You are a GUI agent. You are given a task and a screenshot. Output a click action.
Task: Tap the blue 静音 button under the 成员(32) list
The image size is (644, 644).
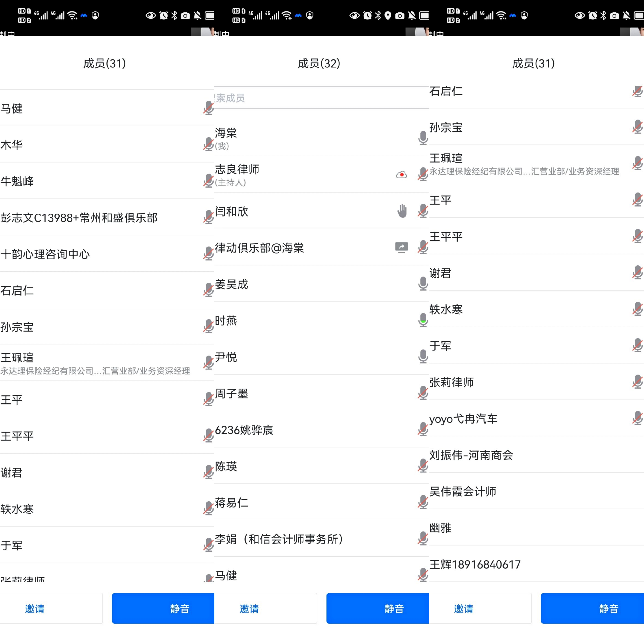click(x=378, y=609)
